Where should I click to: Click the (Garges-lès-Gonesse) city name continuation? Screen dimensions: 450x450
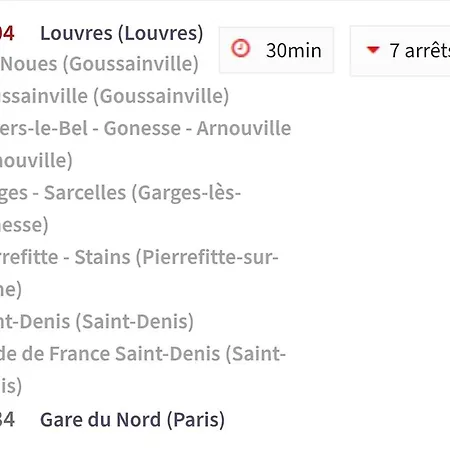point(24,225)
